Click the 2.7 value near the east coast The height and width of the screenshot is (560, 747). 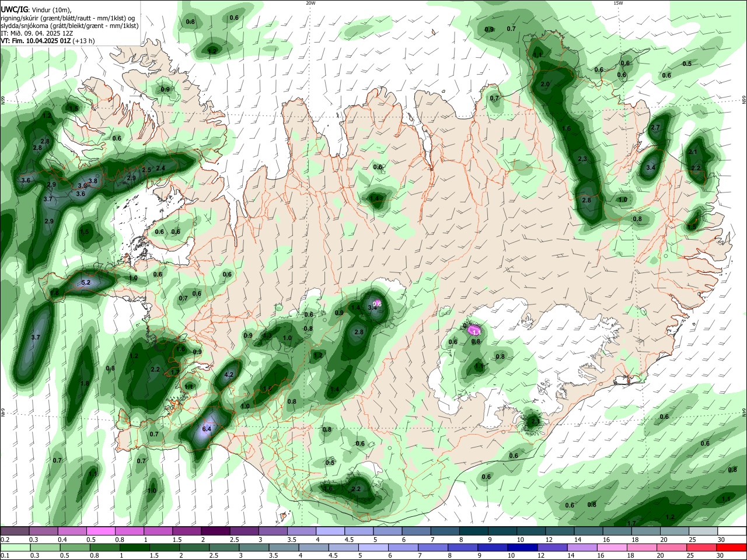pyautogui.click(x=655, y=128)
